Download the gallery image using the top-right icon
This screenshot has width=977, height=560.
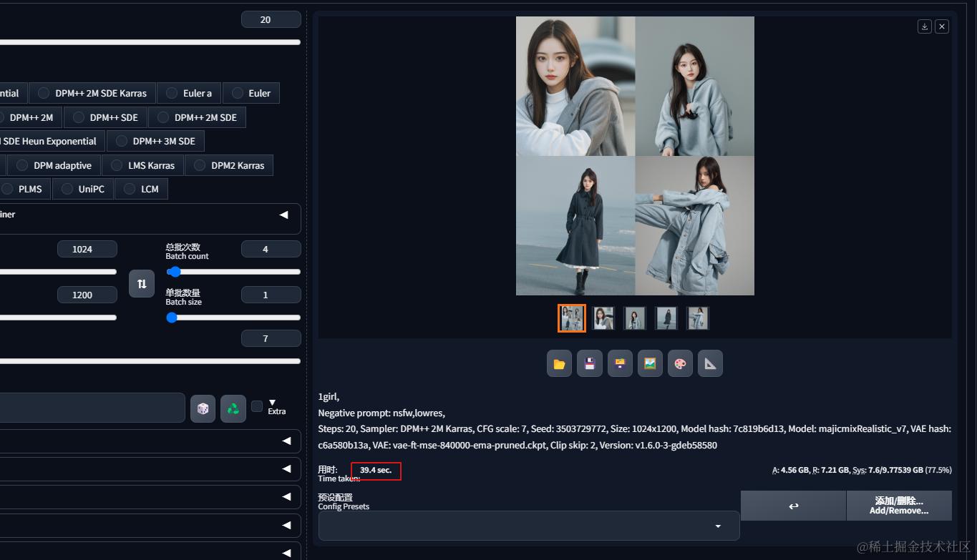(925, 26)
